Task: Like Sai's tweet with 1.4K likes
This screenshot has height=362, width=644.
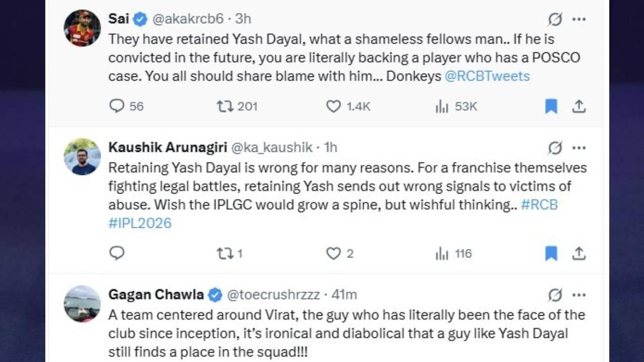Action: pyautogui.click(x=334, y=106)
